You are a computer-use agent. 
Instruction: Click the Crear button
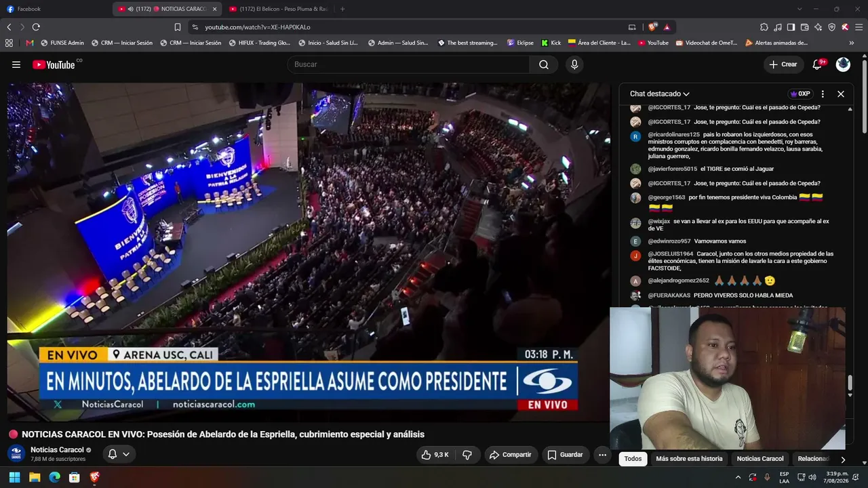[783, 64]
